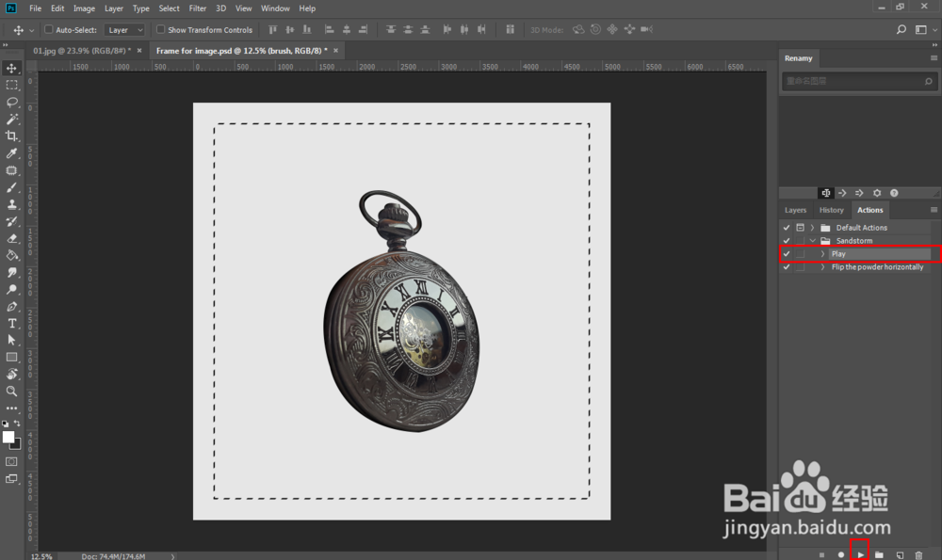The image size is (942, 560).
Task: Select the Horizontal Type tool
Action: point(11,323)
